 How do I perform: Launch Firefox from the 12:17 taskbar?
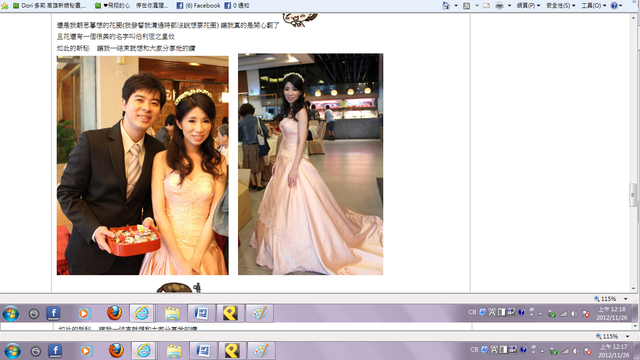coord(116,351)
